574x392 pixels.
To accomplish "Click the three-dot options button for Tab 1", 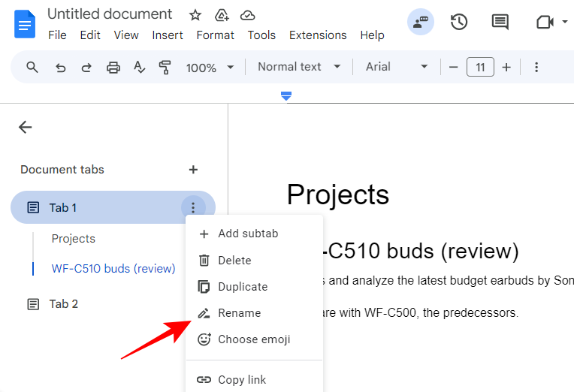I will pos(193,207).
